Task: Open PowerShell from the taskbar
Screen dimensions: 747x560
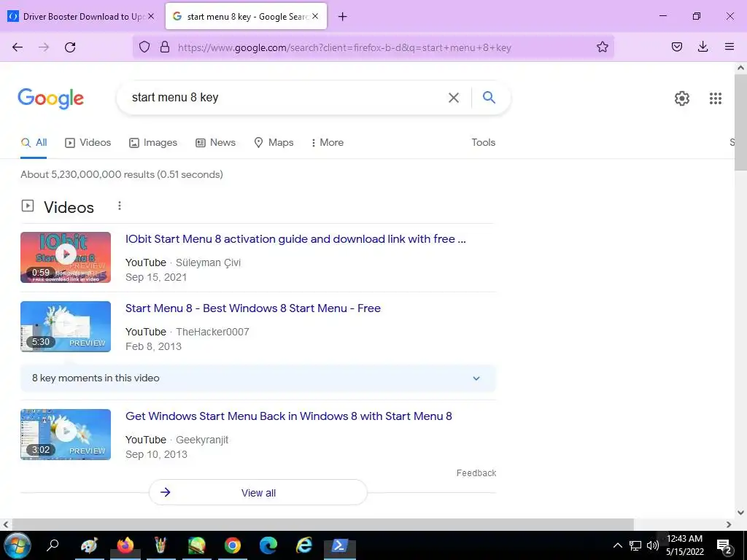Action: tap(340, 545)
